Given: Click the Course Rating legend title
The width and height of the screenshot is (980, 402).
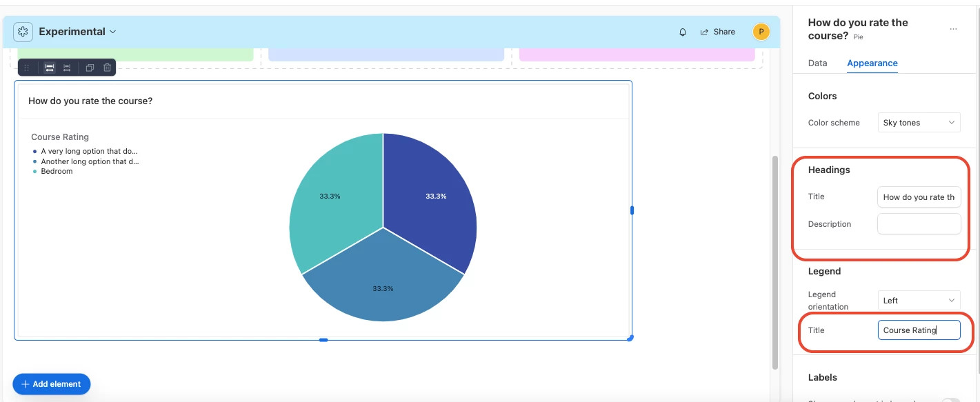Looking at the screenshot, I should click(x=60, y=137).
